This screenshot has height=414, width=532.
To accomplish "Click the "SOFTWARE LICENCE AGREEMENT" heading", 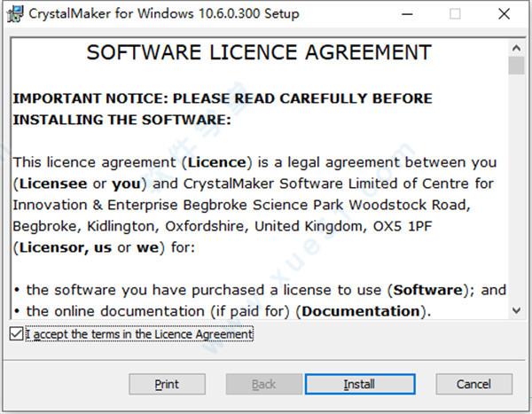I will pyautogui.click(x=259, y=52).
